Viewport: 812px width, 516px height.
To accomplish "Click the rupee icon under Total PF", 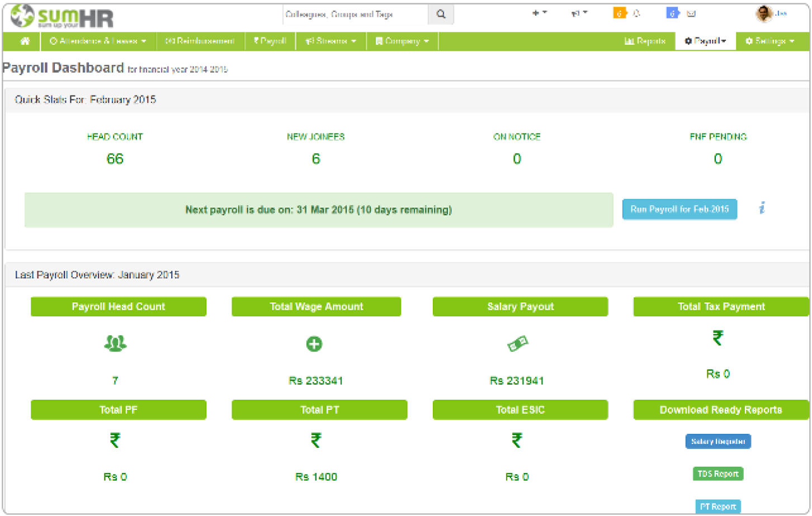I will [115, 441].
